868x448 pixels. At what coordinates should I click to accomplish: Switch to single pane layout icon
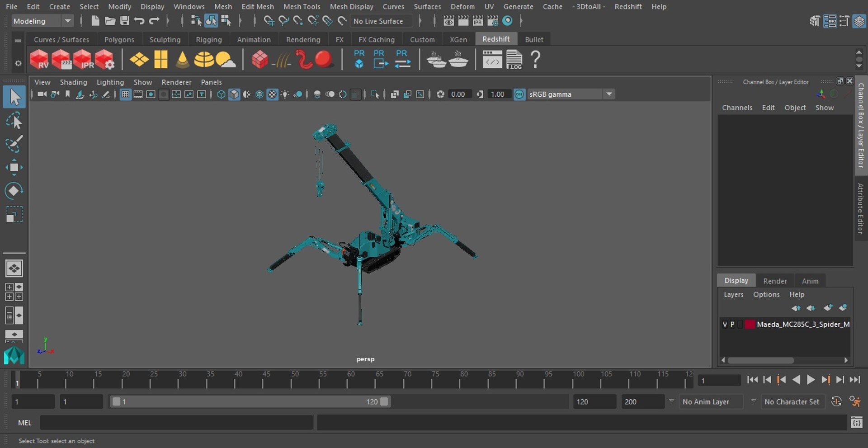[x=14, y=269]
